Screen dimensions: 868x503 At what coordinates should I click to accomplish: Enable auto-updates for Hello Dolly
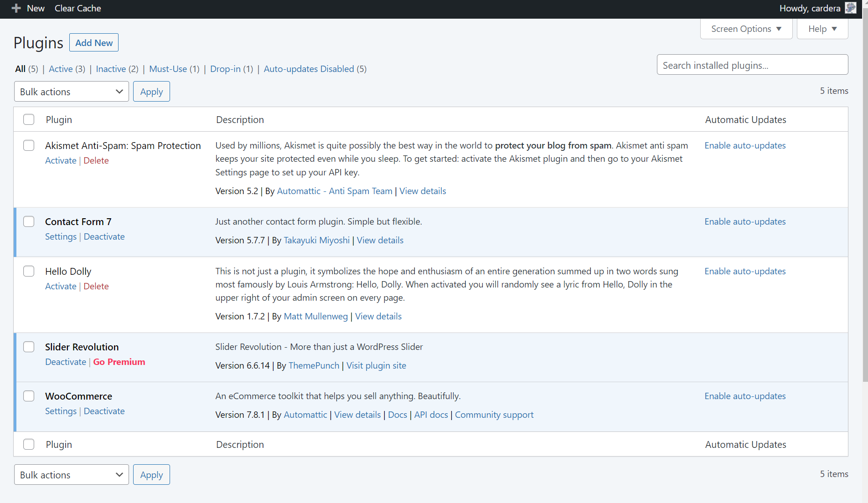(x=745, y=271)
